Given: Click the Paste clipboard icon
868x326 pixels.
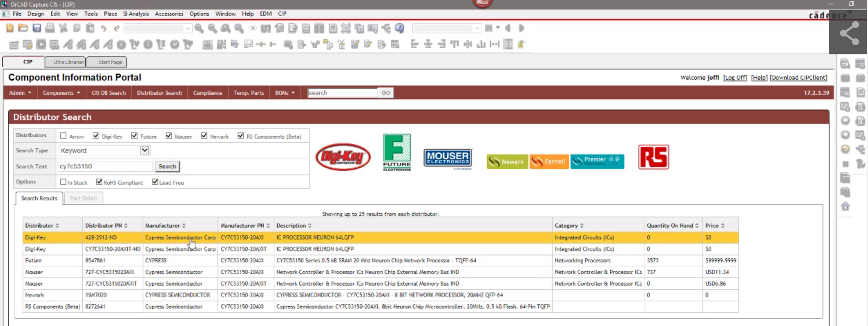Looking at the screenshot, I should pyautogui.click(x=90, y=28).
